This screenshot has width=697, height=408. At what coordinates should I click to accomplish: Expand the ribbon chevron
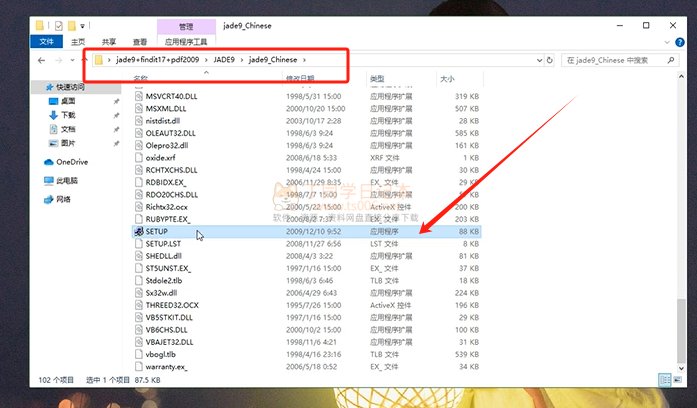[x=667, y=42]
